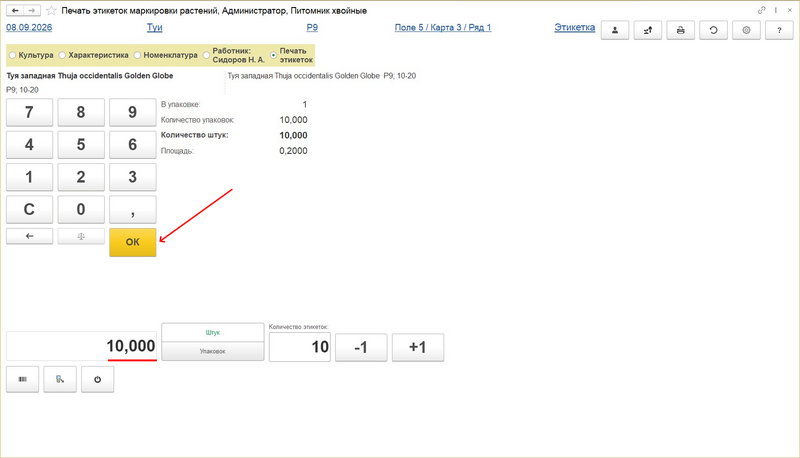The width and height of the screenshot is (800, 458).
Task: Click the Количество упаковок value 10,000
Action: (x=293, y=120)
